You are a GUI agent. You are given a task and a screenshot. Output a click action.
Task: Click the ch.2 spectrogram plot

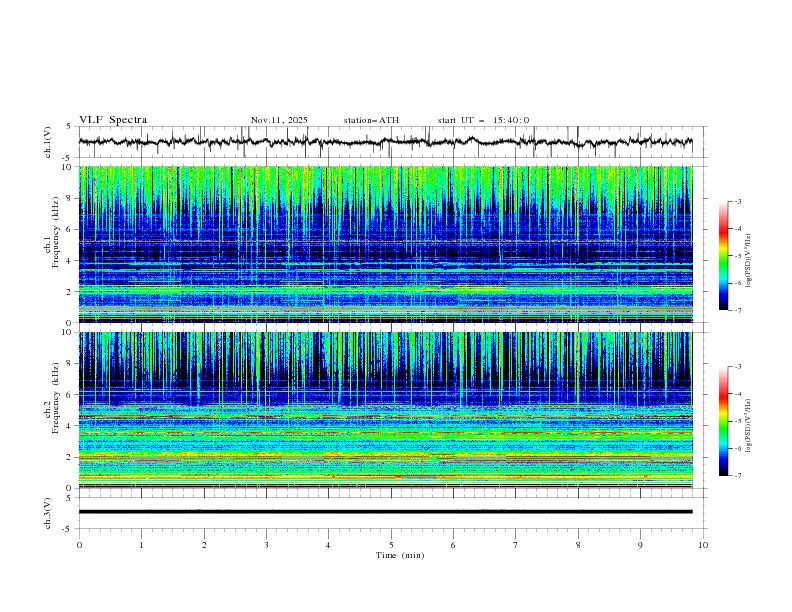click(386, 410)
